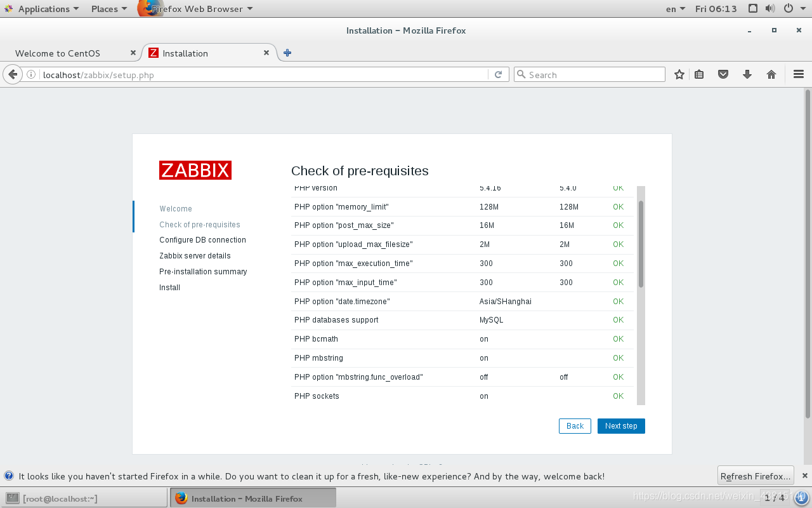Click the URL address bar
Image resolution: width=812 pixels, height=508 pixels.
263,74
